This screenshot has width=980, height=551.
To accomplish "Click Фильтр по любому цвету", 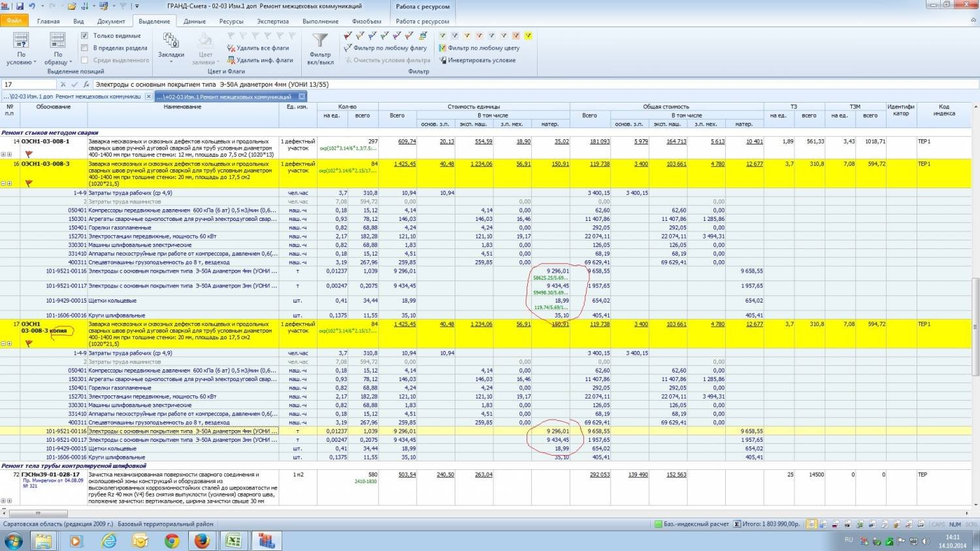I will [479, 48].
